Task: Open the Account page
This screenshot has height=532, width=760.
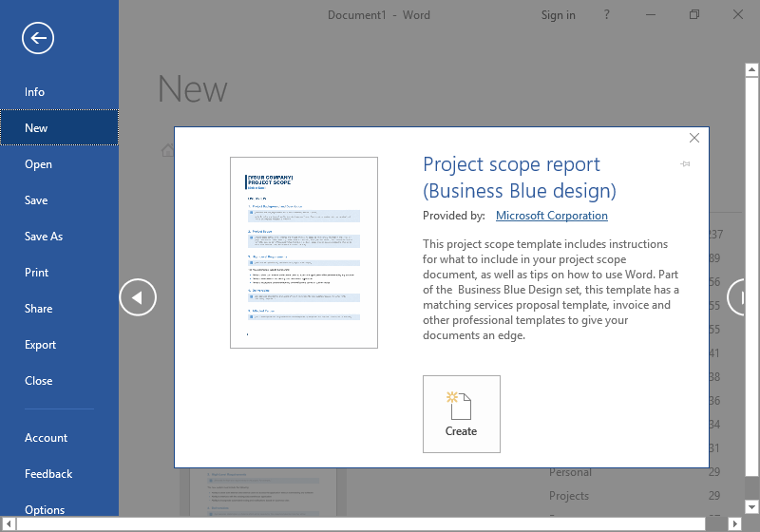Action: [59, 438]
